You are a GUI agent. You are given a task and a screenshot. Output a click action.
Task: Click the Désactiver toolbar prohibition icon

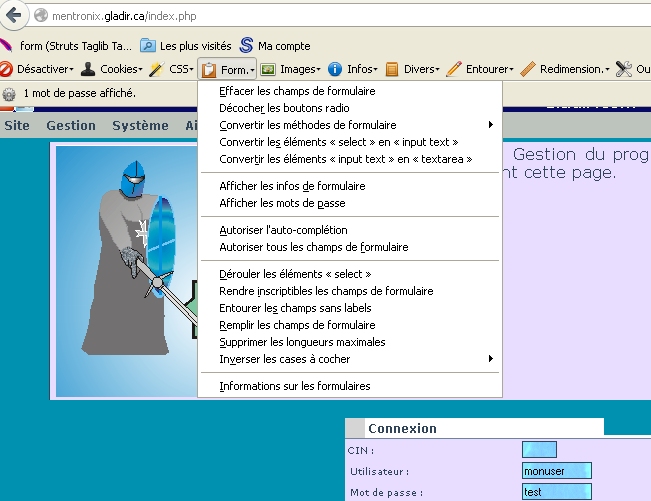point(6,69)
